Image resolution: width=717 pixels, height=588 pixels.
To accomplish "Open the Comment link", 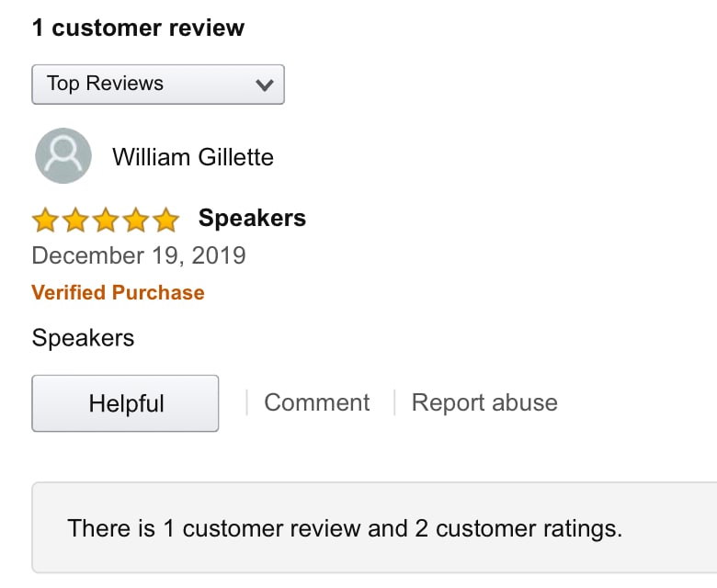I will pos(316,402).
